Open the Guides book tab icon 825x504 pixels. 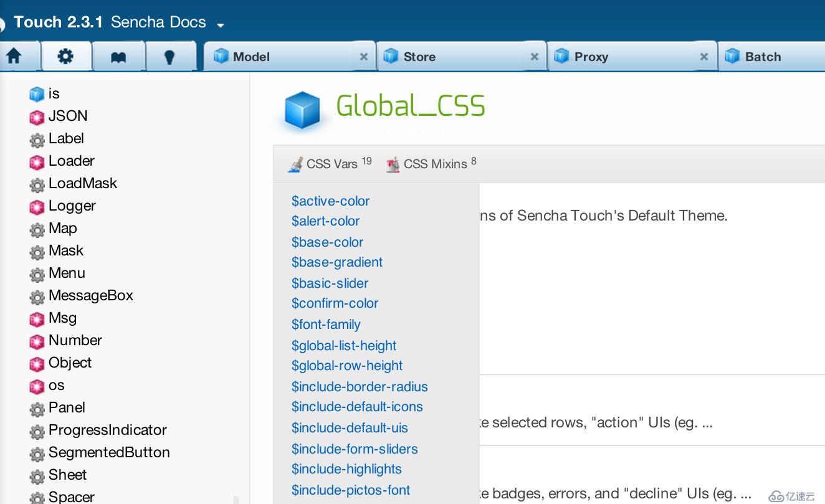pyautogui.click(x=118, y=57)
